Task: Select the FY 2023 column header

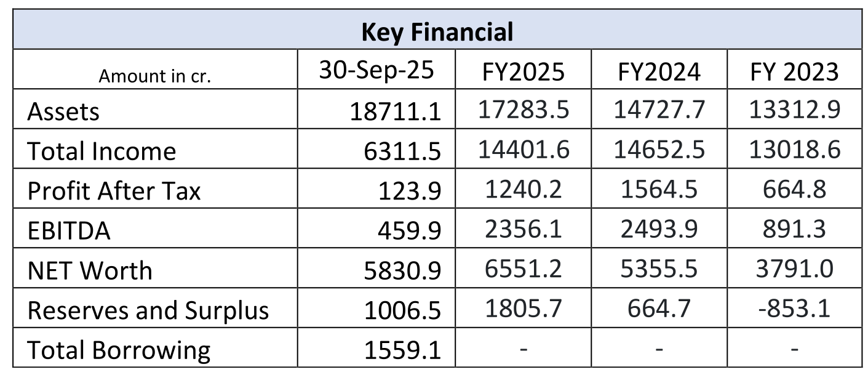Action: (x=794, y=72)
